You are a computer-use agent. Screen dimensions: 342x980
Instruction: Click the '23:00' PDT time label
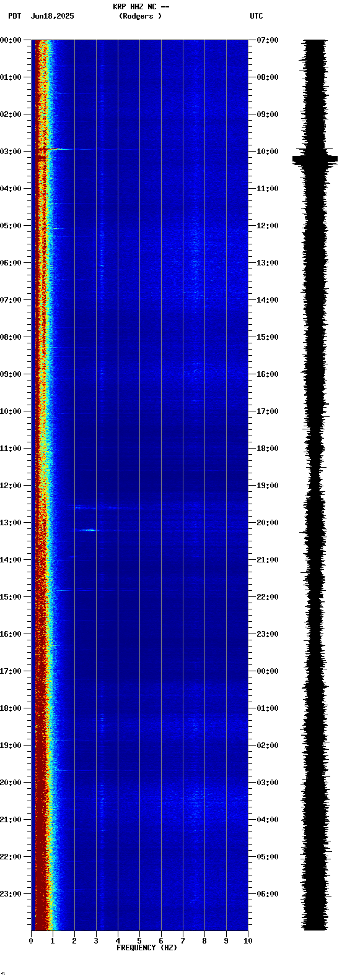click(x=11, y=894)
